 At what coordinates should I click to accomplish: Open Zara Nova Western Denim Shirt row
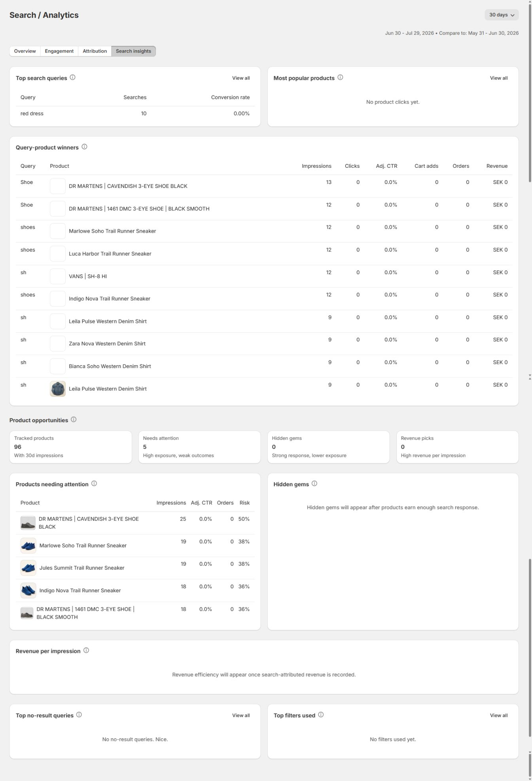pyautogui.click(x=264, y=344)
